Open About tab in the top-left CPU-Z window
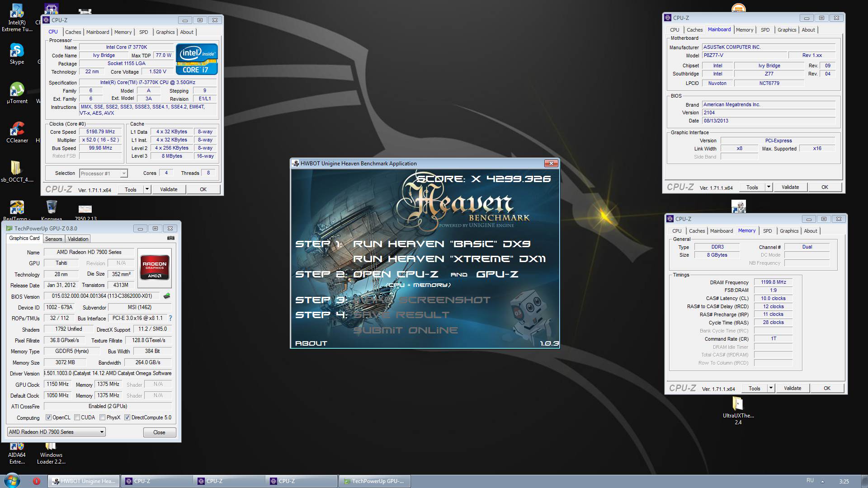The height and width of the screenshot is (488, 868). pyautogui.click(x=187, y=32)
